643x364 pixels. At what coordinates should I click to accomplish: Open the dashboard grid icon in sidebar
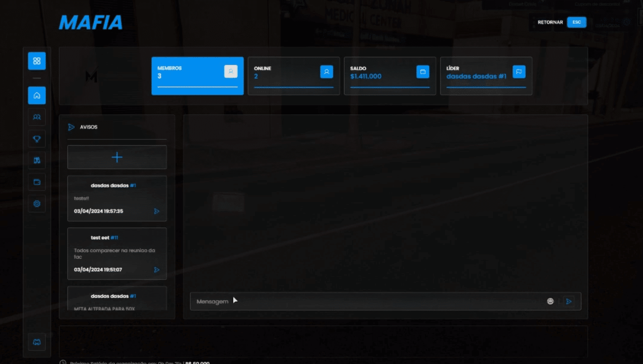(x=37, y=61)
